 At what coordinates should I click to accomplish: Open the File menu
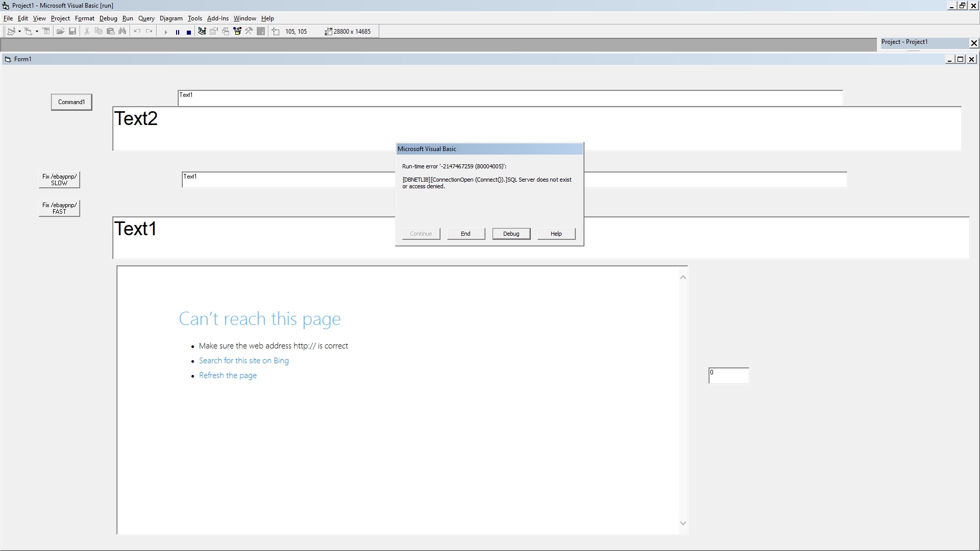click(8, 18)
